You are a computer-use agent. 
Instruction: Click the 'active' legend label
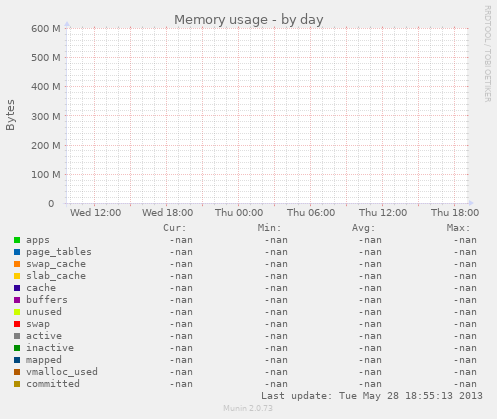44,336
